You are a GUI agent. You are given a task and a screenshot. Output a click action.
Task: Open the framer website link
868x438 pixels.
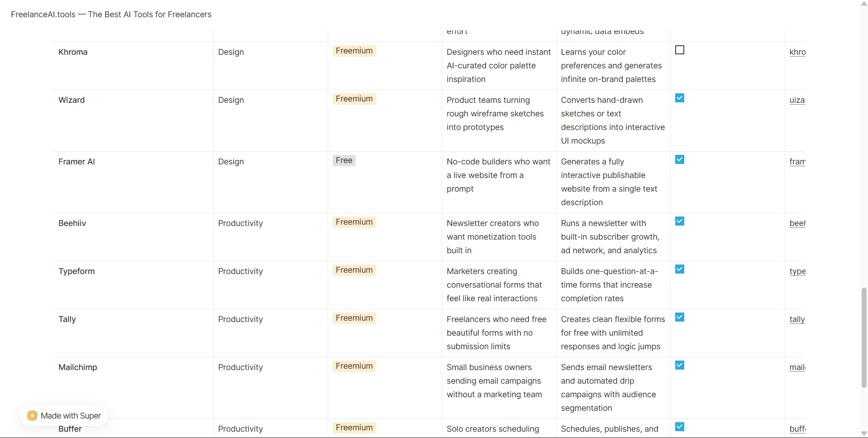tap(798, 162)
